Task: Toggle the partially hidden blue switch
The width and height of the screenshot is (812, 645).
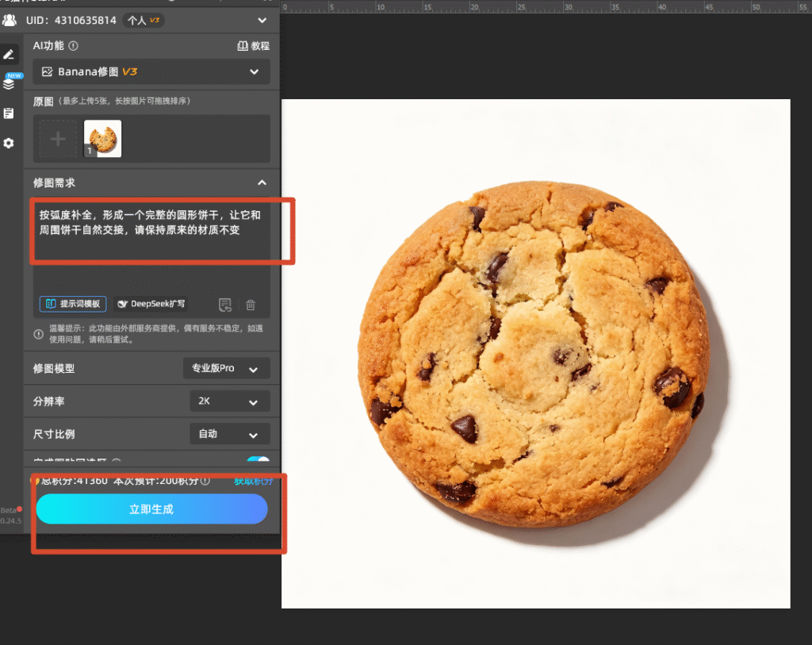Action: (258, 459)
